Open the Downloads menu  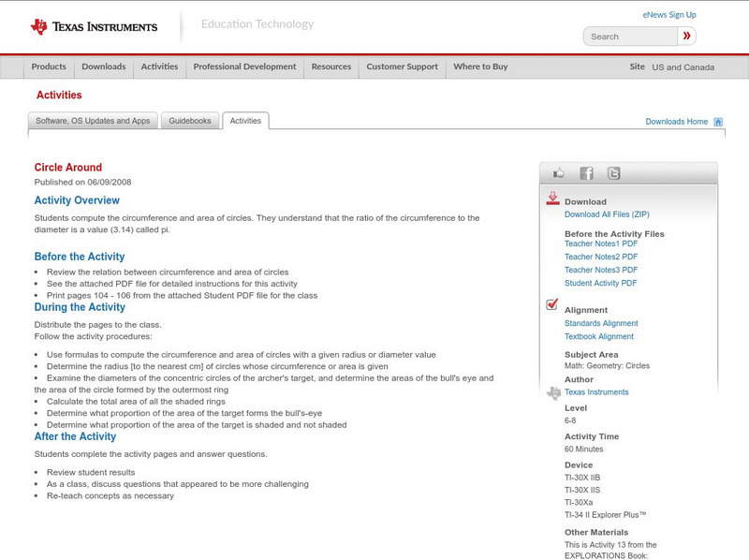coord(104,66)
